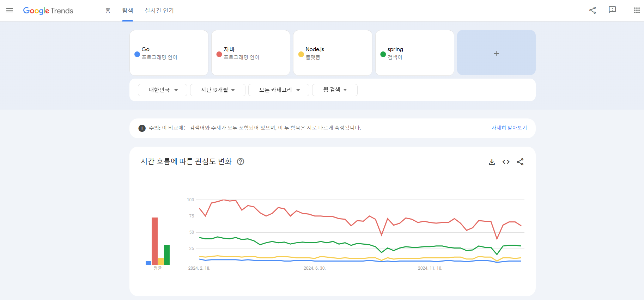Click the chart title 시간 흐름에 따른 관심도 변화
This screenshot has width=644, height=300.
(x=186, y=161)
